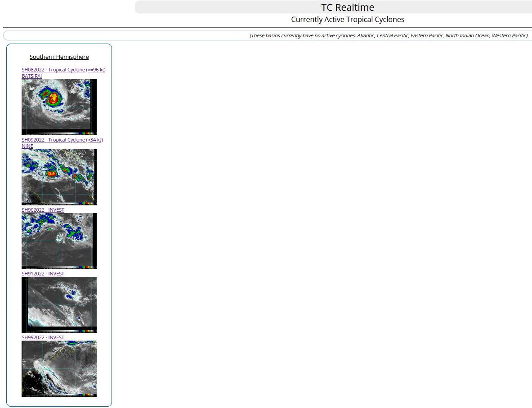Click the NINE storm name text
This screenshot has width=532, height=408.
coord(27,146)
